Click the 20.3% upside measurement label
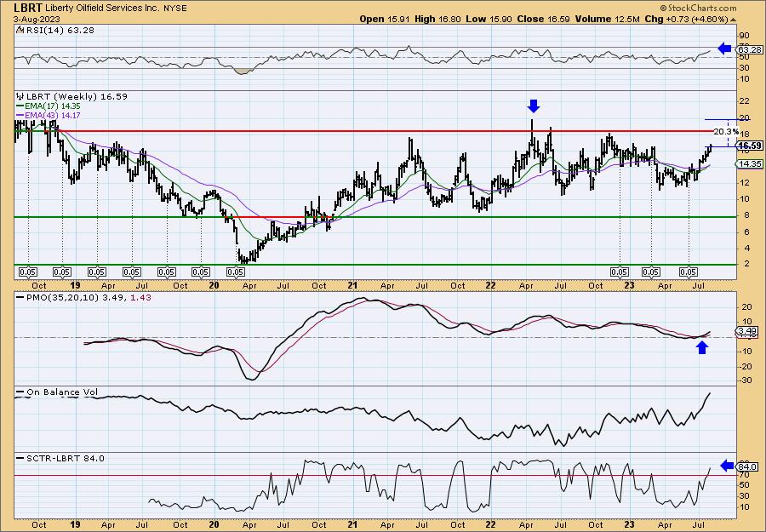 click(726, 132)
